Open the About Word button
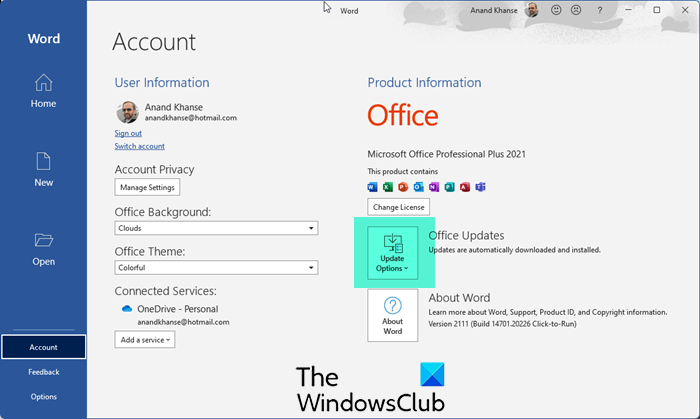This screenshot has width=700, height=419. [393, 315]
